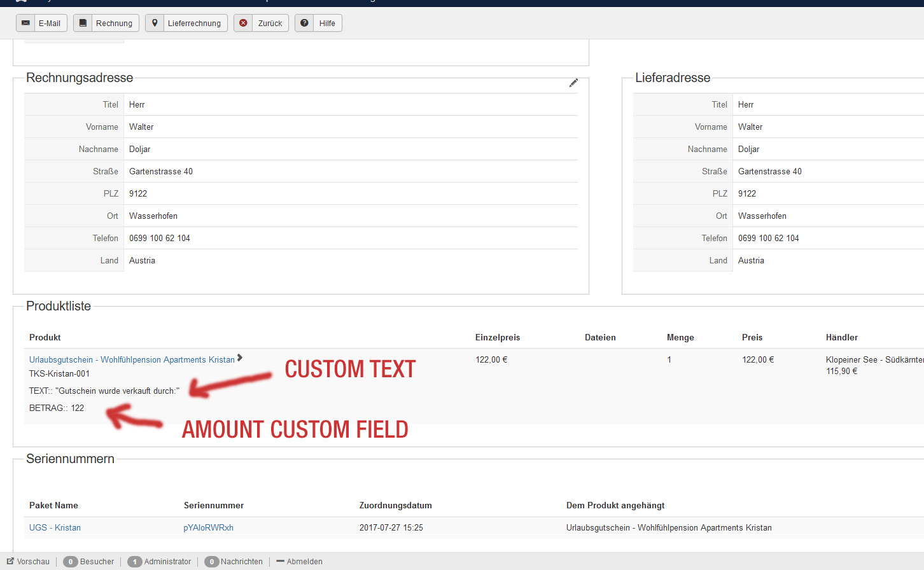The width and height of the screenshot is (924, 570).
Task: Click the Lieferrechnung location pin icon
Action: pyautogui.click(x=155, y=23)
